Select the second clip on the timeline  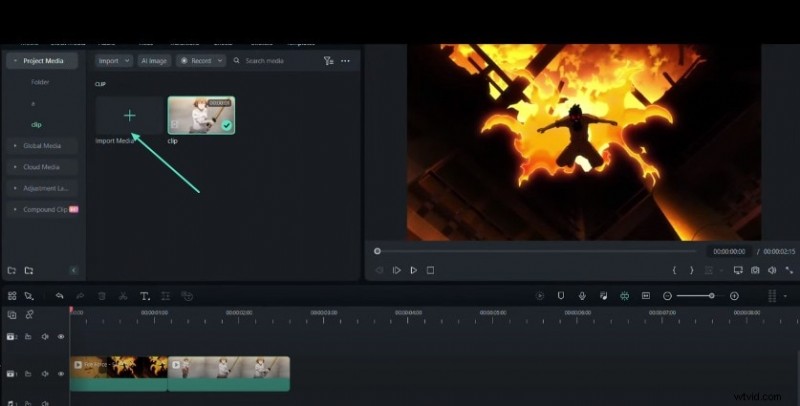click(x=229, y=374)
